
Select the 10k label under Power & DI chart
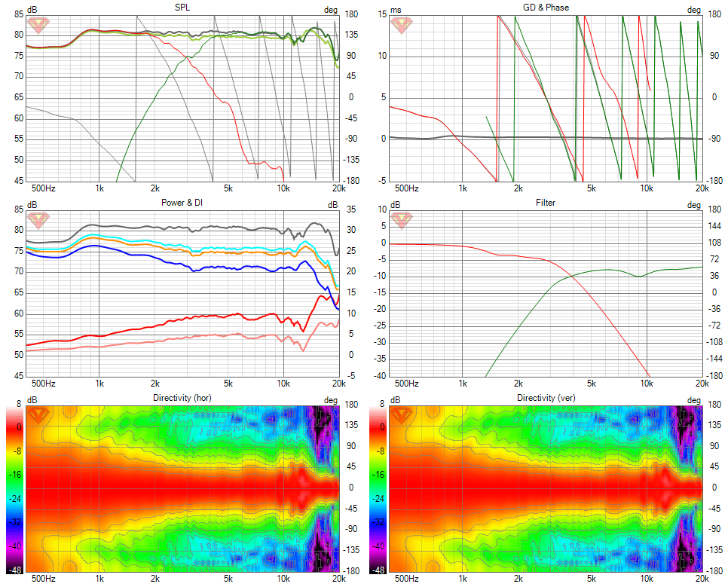[283, 383]
